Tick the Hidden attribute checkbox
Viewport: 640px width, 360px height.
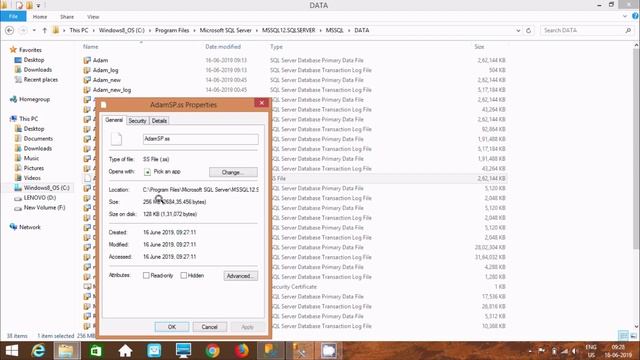click(x=184, y=276)
